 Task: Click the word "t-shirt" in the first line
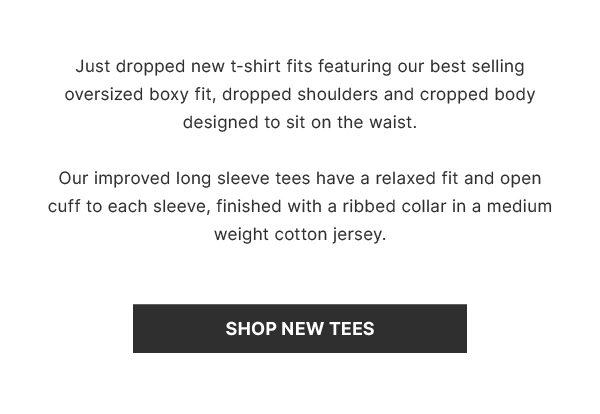[256, 66]
